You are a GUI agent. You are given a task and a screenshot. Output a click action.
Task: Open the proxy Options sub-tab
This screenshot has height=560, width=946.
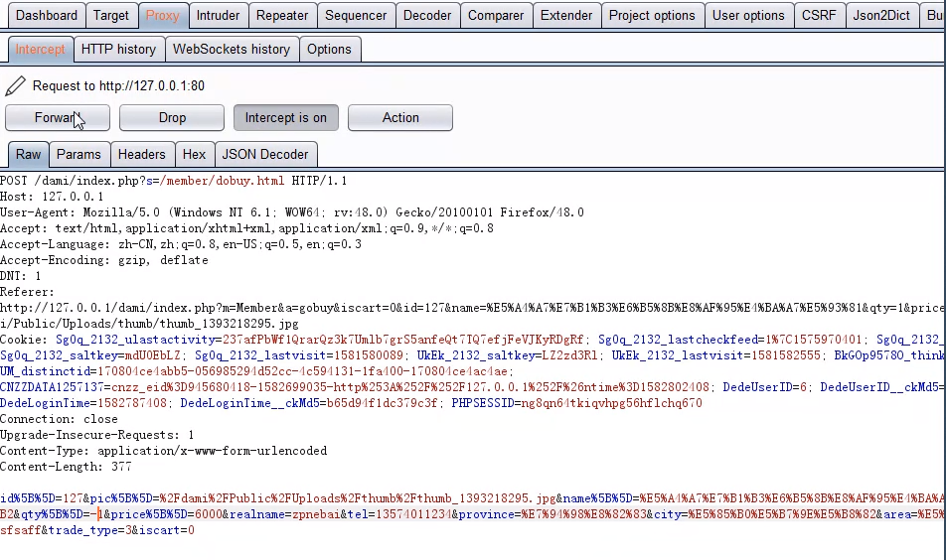pyautogui.click(x=330, y=49)
